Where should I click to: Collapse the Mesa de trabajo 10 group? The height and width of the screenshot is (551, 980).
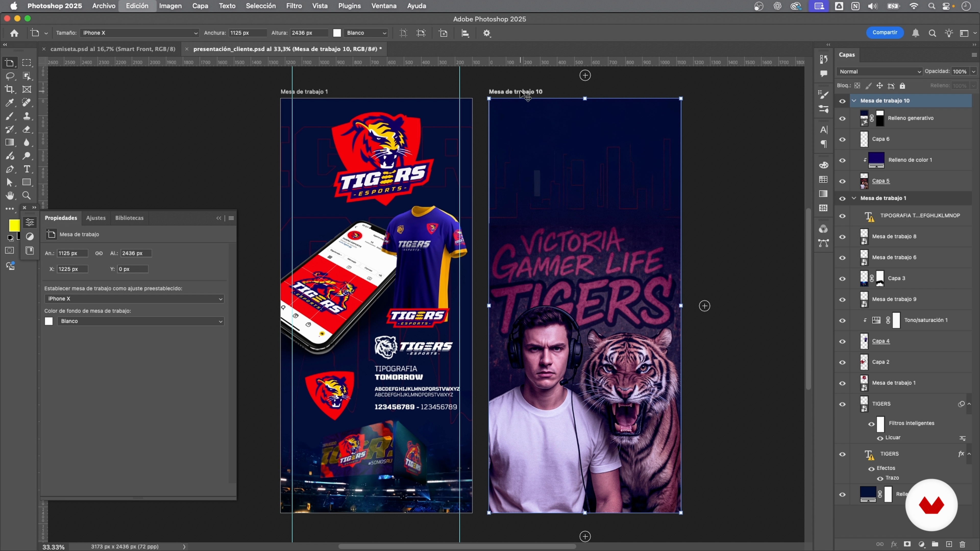pos(854,101)
